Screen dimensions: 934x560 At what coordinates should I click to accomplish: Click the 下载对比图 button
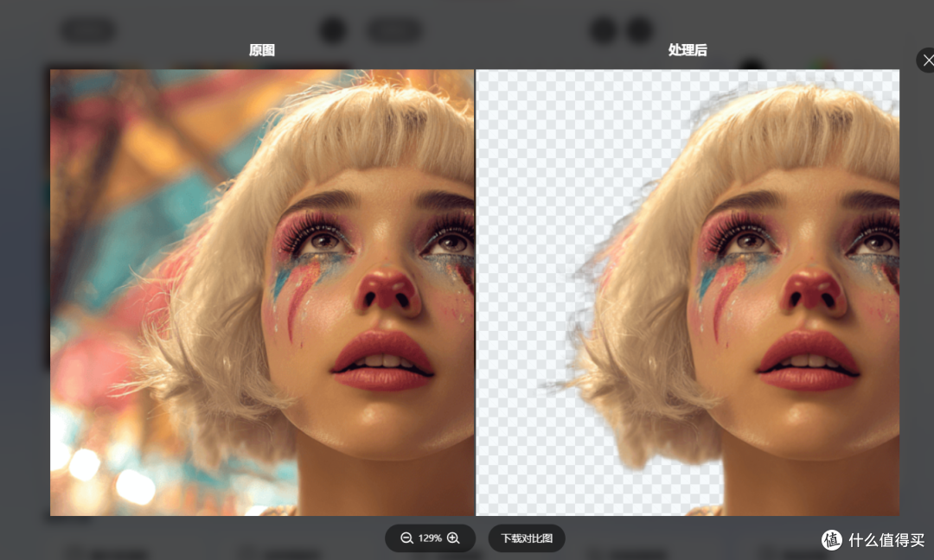point(527,538)
